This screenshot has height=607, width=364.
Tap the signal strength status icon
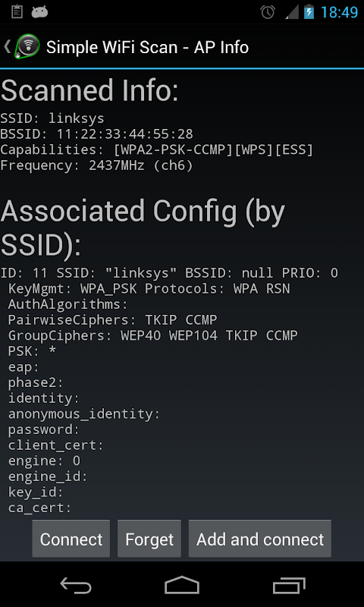tap(292, 12)
